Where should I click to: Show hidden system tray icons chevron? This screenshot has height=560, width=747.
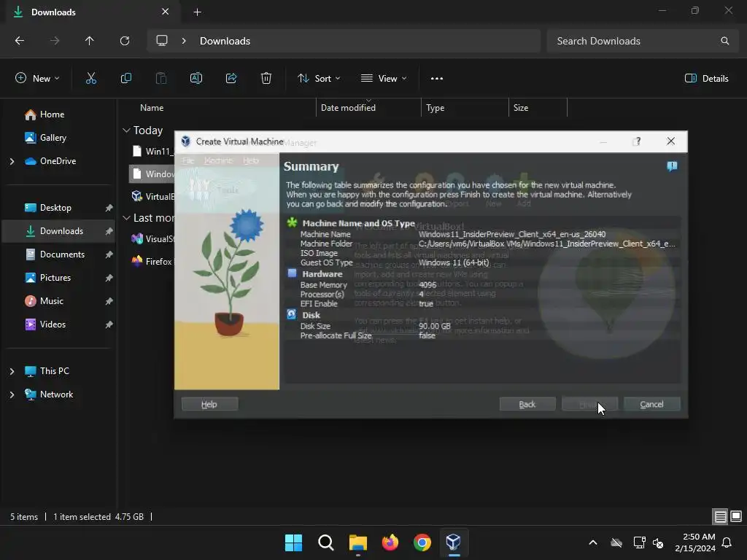593,542
